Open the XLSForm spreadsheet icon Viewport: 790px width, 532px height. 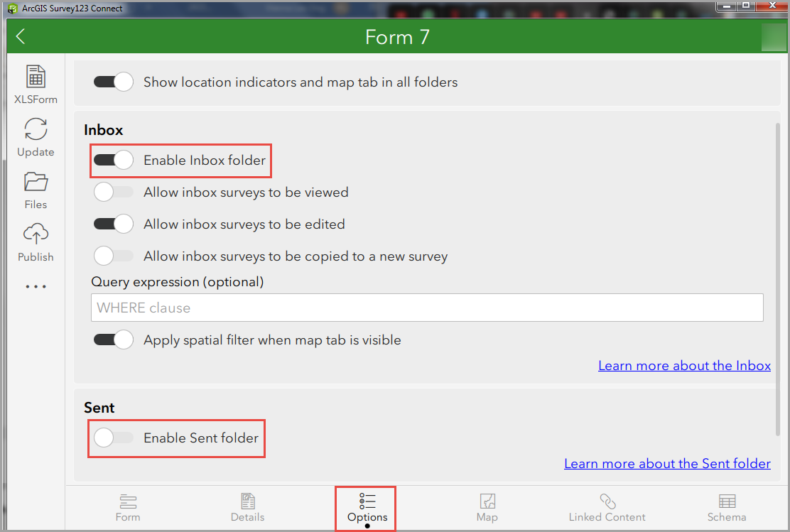[36, 77]
